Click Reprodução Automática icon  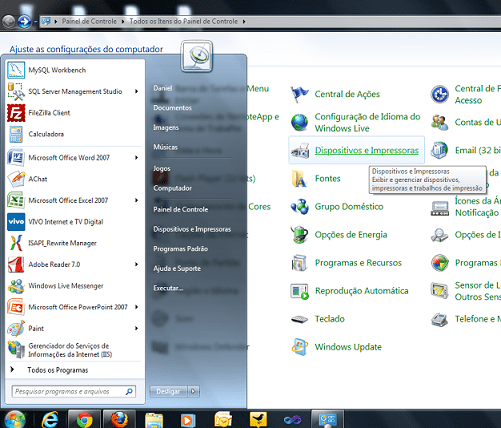point(299,291)
